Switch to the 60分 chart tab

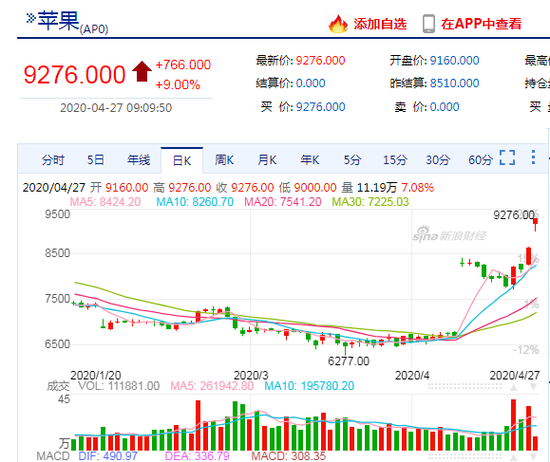pyautogui.click(x=481, y=160)
